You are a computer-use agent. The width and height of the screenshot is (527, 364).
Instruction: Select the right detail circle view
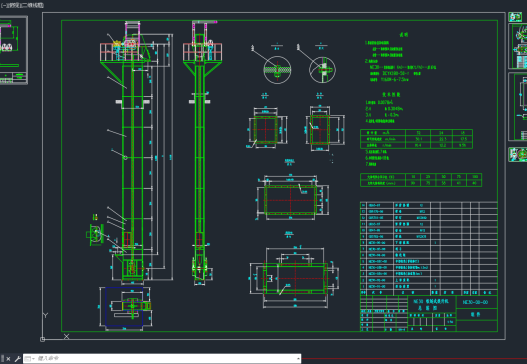(x=322, y=70)
